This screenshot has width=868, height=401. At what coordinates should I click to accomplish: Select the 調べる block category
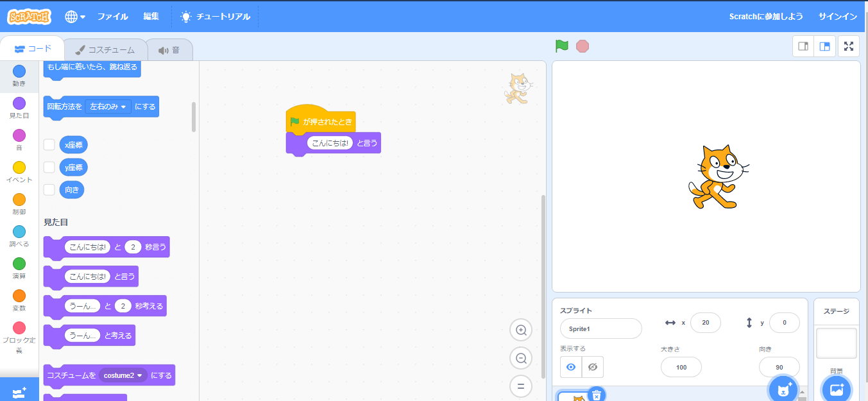click(19, 236)
